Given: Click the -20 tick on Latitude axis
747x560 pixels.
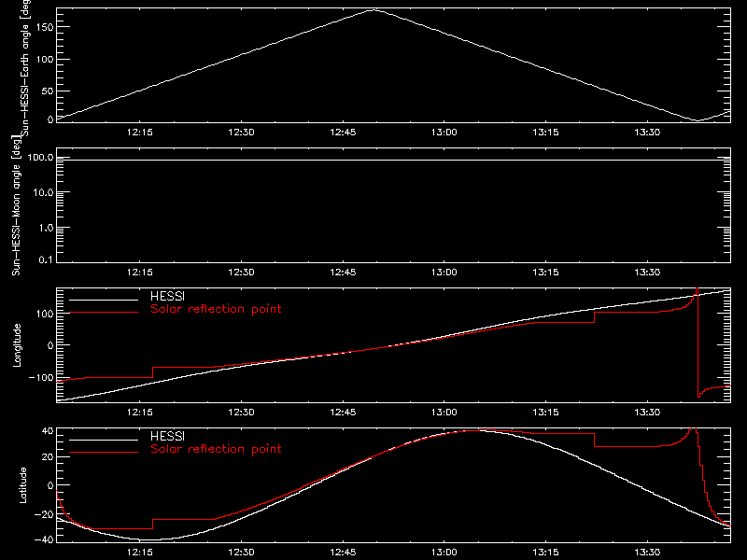Looking at the screenshot, I should point(44,514).
